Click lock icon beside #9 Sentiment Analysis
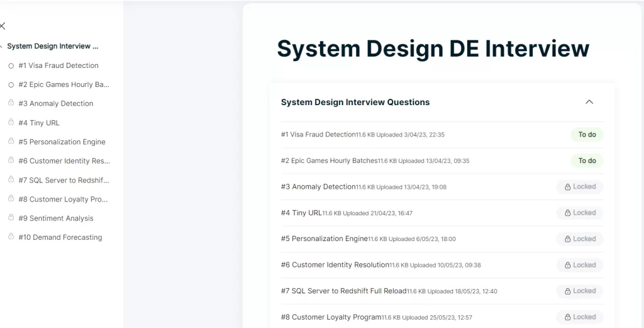The image size is (644, 328). 11,218
